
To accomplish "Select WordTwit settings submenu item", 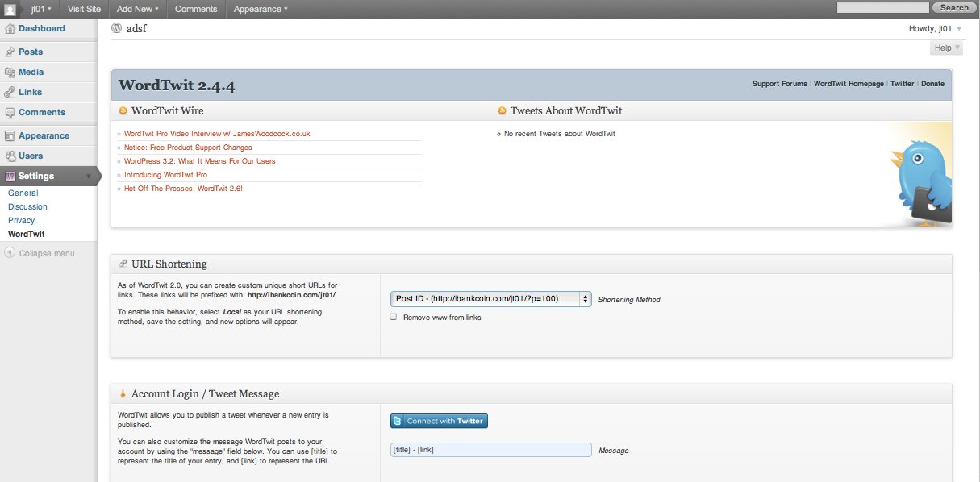I will 26,235.
